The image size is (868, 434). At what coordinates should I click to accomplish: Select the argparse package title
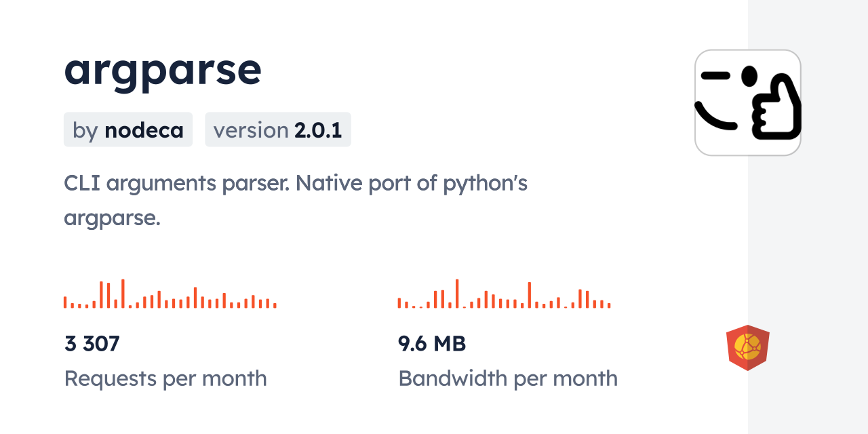pos(163,69)
